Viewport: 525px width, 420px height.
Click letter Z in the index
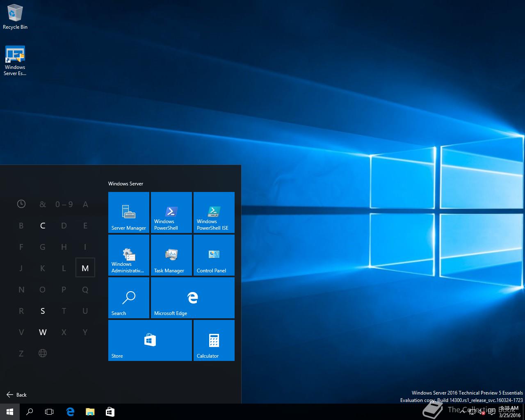21,353
